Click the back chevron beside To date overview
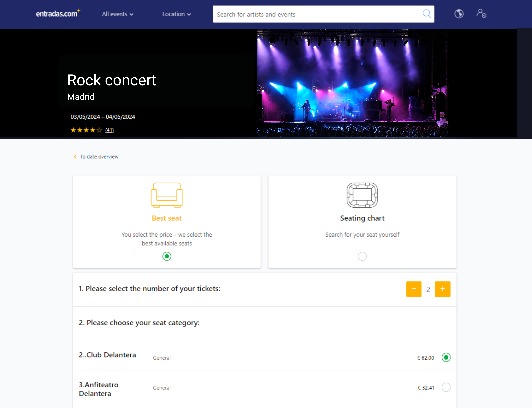This screenshot has height=408, width=532. [75, 157]
